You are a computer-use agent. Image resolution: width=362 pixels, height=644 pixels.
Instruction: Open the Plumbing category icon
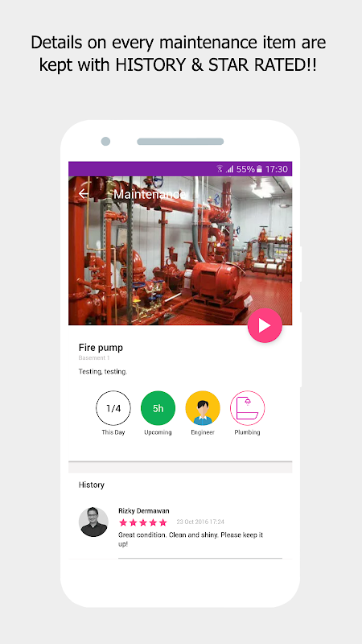248,408
